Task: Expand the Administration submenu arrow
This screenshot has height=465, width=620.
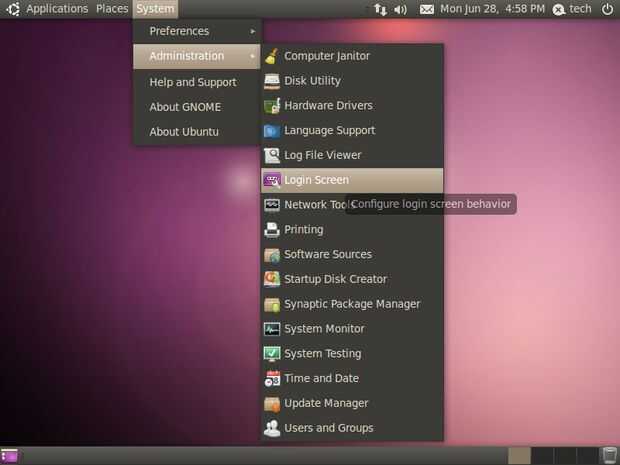Action: (253, 56)
